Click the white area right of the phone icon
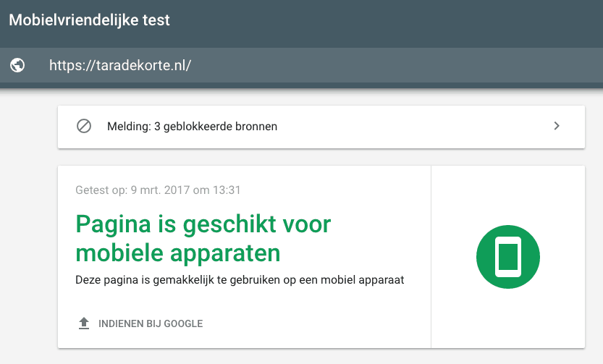This screenshot has height=364, width=603. [x=565, y=257]
